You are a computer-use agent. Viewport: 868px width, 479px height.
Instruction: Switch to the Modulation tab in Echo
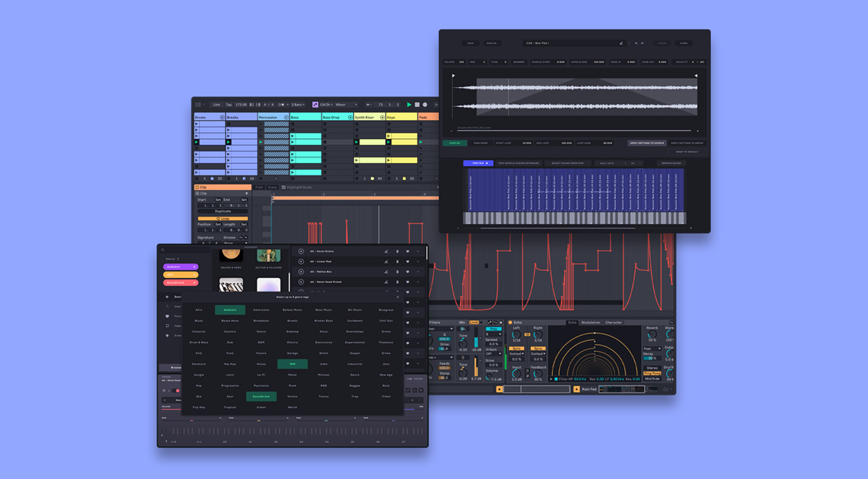590,322
